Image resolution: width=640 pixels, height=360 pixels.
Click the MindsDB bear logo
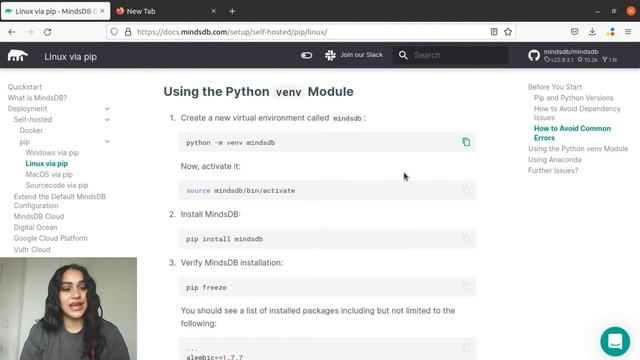[17, 56]
